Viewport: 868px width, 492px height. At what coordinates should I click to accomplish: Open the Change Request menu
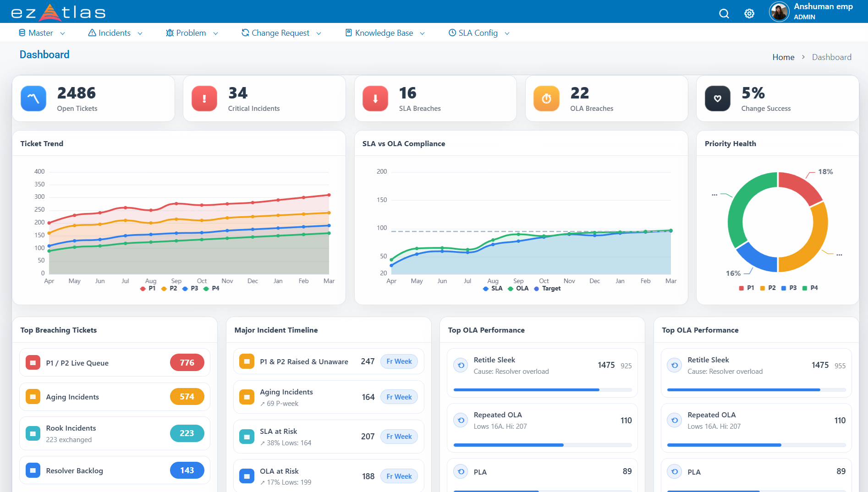pyautogui.click(x=281, y=33)
